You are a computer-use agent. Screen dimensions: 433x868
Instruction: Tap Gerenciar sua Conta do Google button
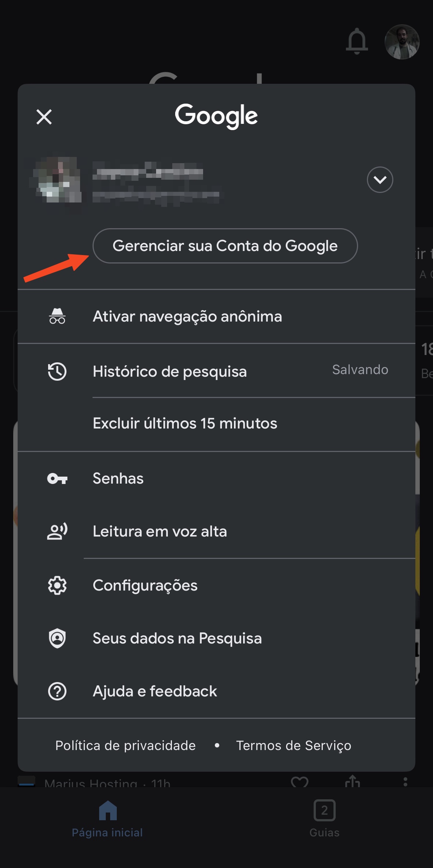[225, 246]
